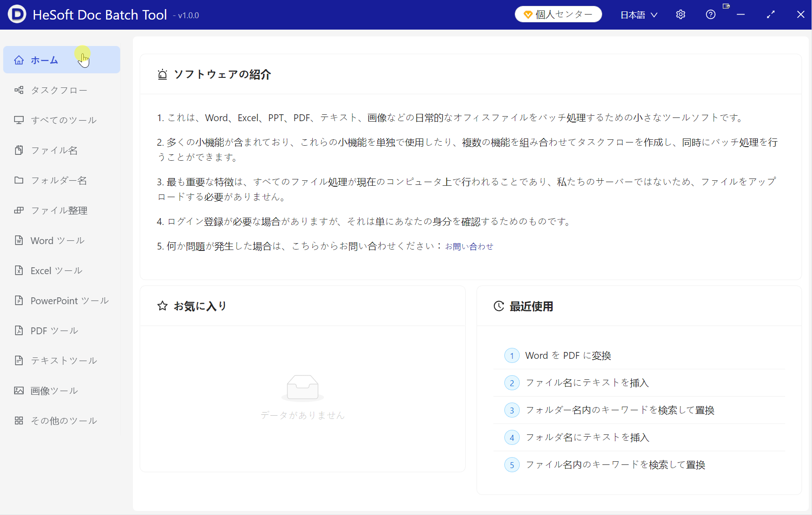
Task: Go to すべてのツール section
Action: coord(63,120)
